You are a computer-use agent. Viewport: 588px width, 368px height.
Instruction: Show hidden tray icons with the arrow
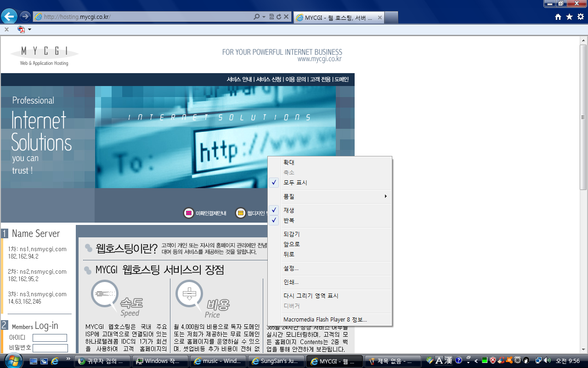[476, 361]
